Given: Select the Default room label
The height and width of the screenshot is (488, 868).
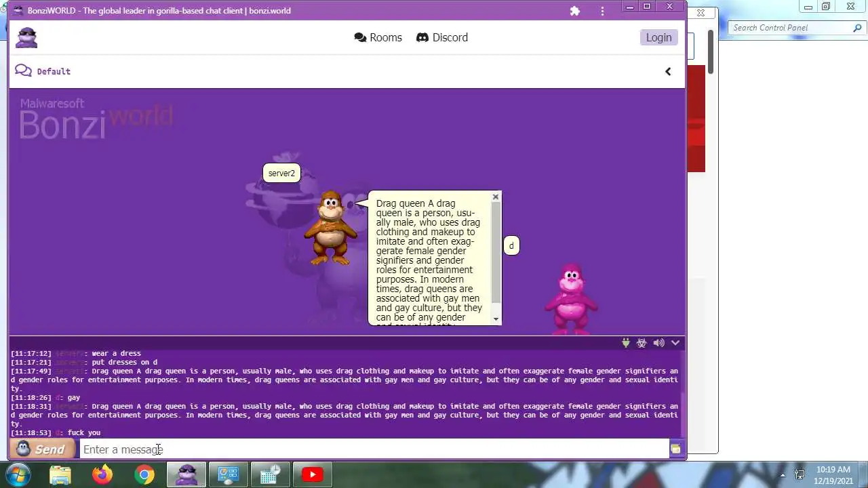Looking at the screenshot, I should coord(54,71).
